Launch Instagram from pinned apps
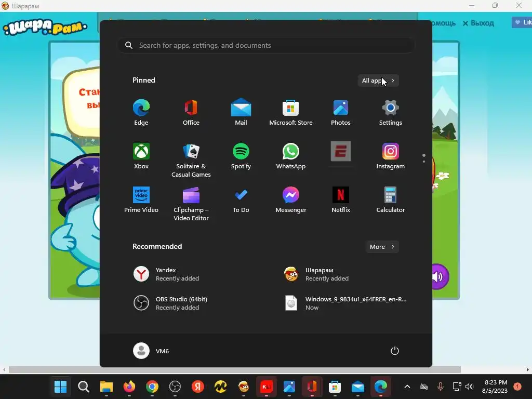This screenshot has height=399, width=532. point(391,156)
